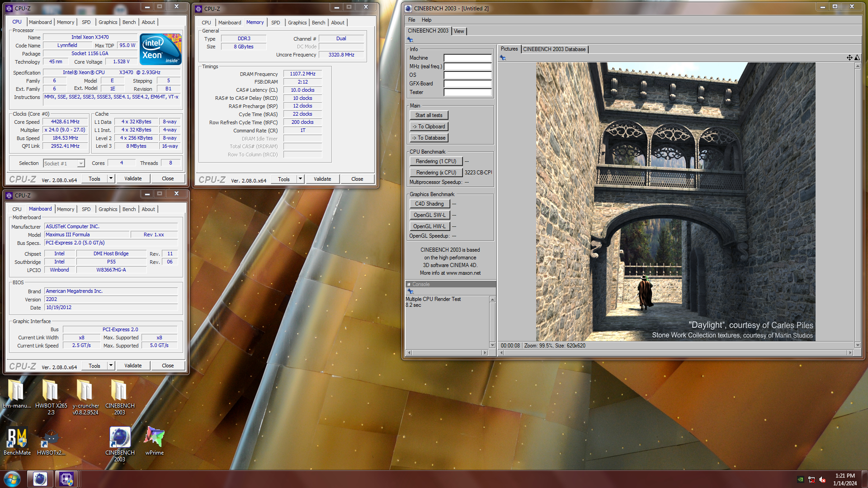This screenshot has height=488, width=868.
Task: Switch to CINEBENCH 2003 Database tab
Action: tap(554, 49)
